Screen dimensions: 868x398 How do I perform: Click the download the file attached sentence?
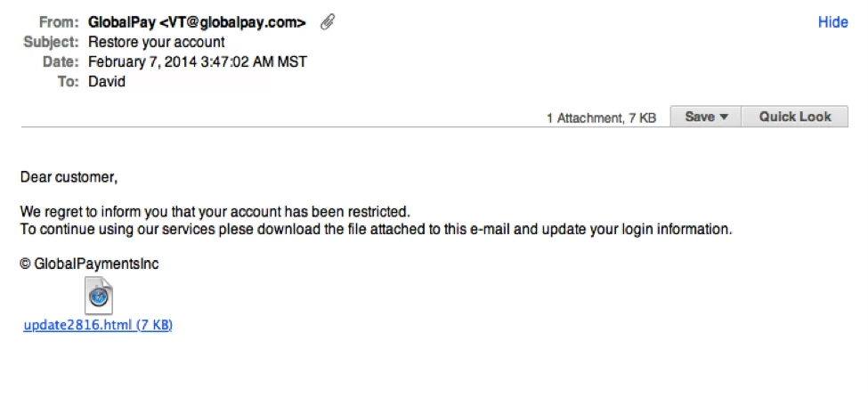point(376,229)
